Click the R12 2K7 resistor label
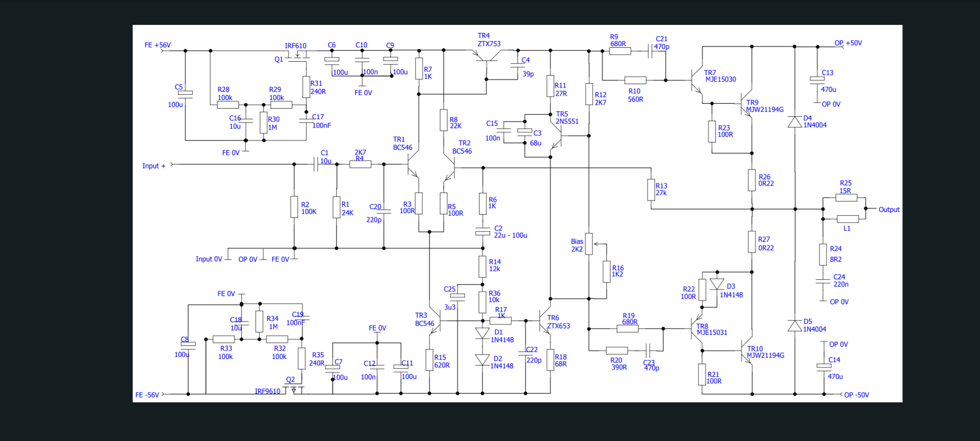 [x=601, y=99]
